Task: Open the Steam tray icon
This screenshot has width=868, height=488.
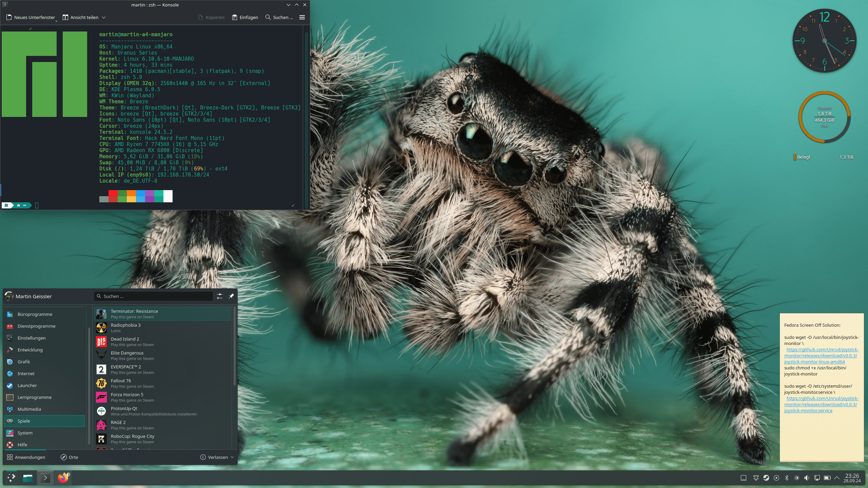Action: 766,478
